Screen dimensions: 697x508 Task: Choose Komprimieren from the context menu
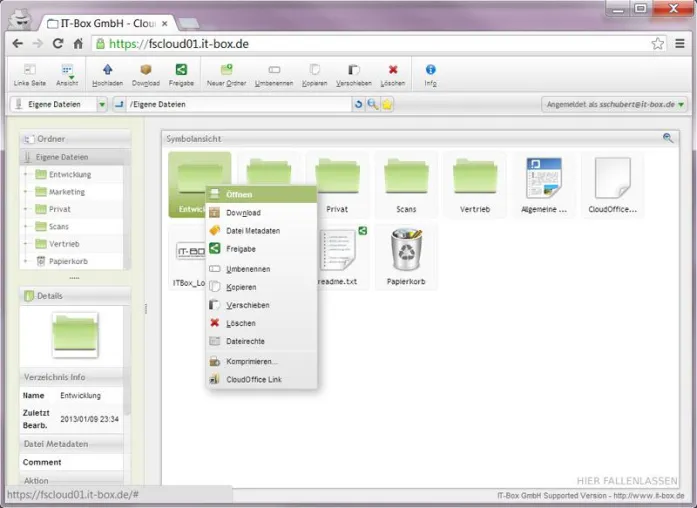[261, 361]
